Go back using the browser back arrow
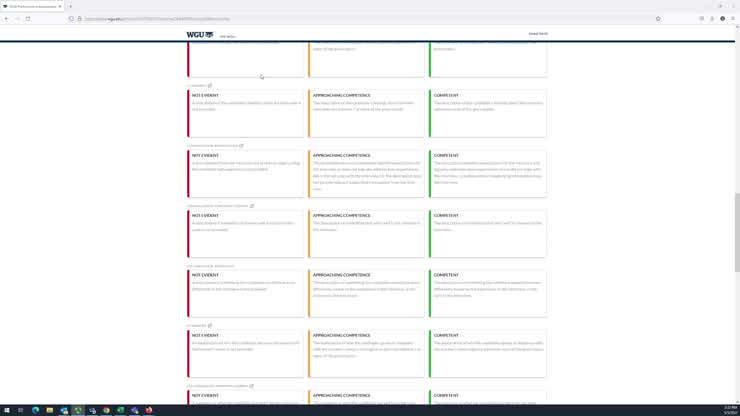Image resolution: width=740 pixels, height=416 pixels. coord(6,18)
